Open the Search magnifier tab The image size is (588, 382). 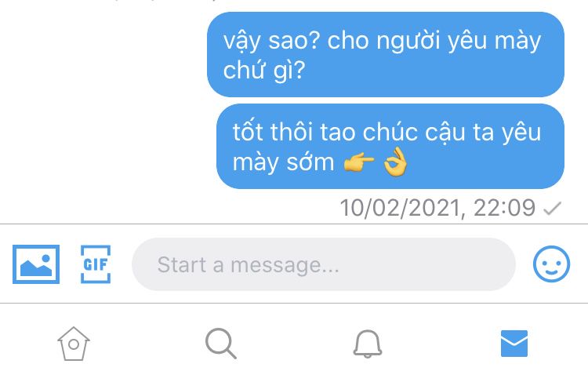click(220, 344)
